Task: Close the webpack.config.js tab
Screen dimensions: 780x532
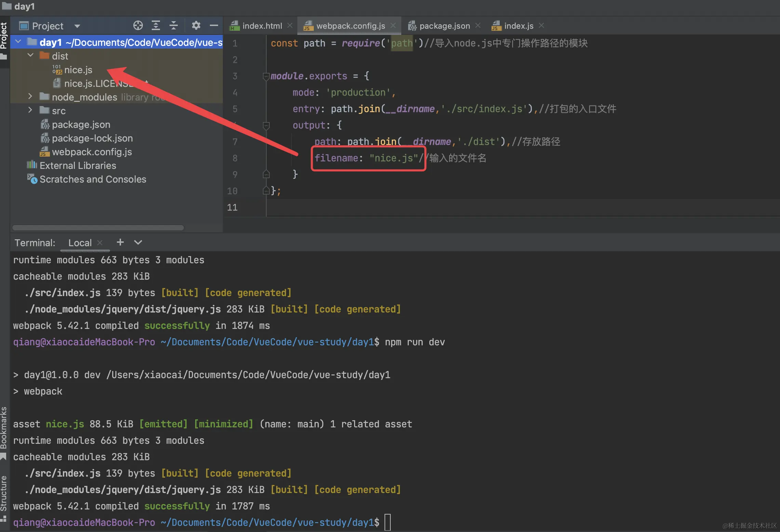Action: tap(393, 26)
